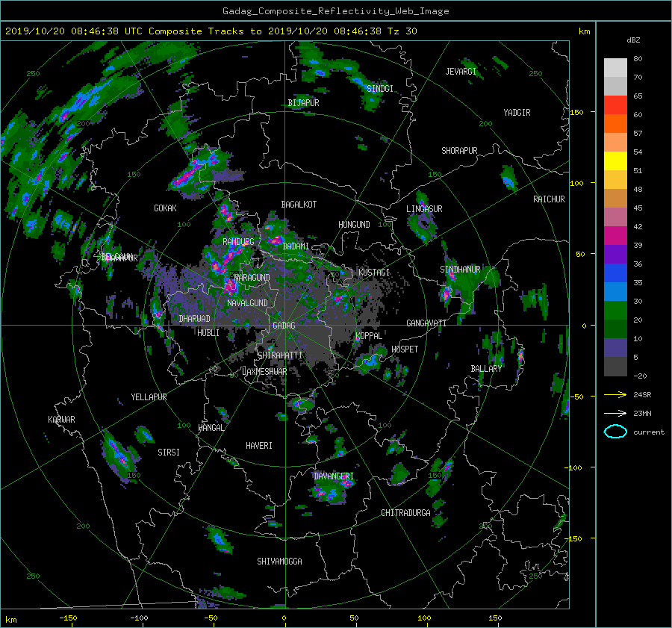Click the BADAMI label
The width and height of the screenshot is (672, 628).
[x=296, y=246]
